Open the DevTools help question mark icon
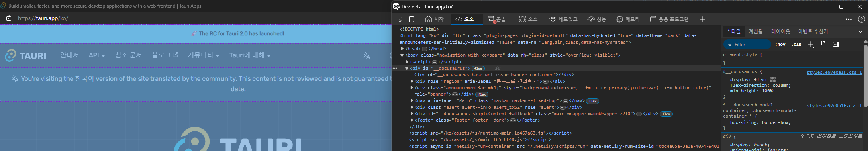This screenshot has height=151, width=868. coord(861,19)
